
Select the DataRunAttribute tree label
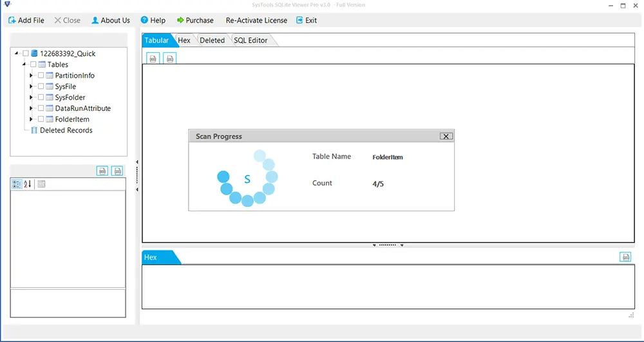[x=83, y=108]
